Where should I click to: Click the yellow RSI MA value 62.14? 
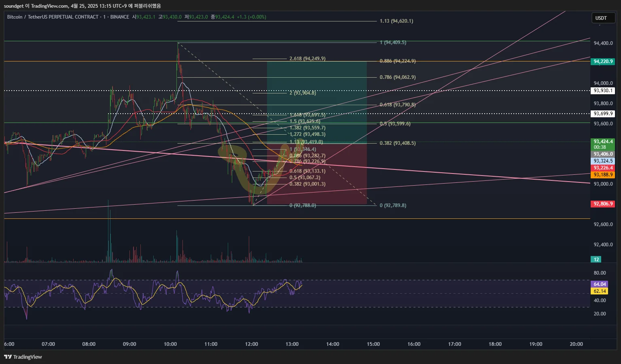tap(600, 291)
